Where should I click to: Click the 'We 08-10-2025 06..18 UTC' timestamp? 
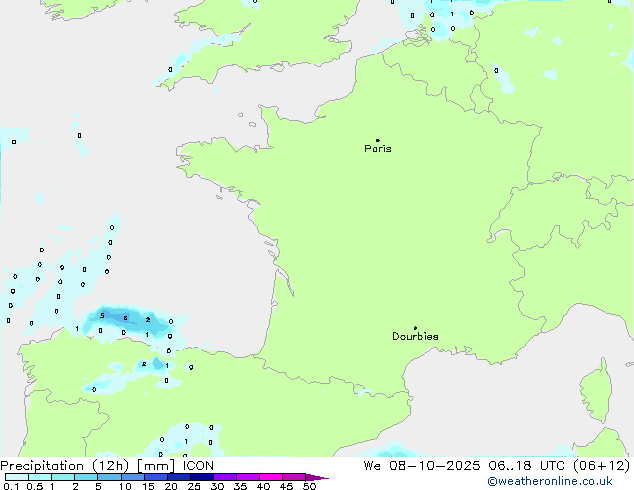click(x=466, y=466)
